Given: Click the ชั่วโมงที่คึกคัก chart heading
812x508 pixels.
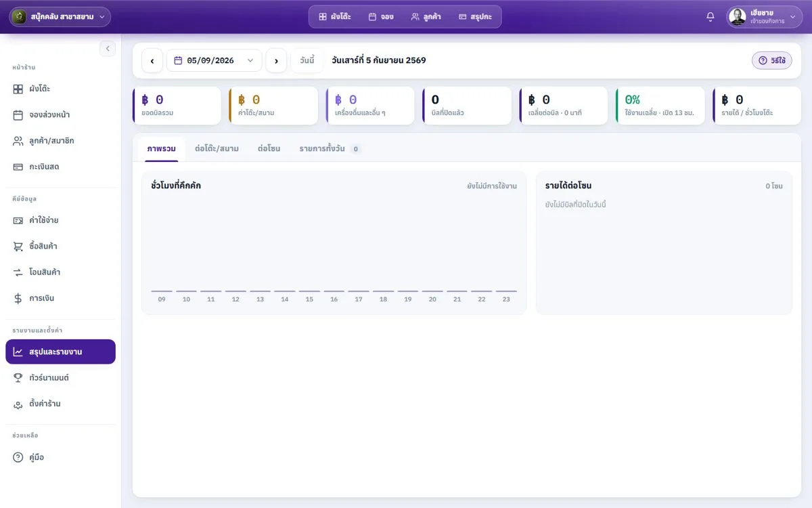Looking at the screenshot, I should coord(176,186).
